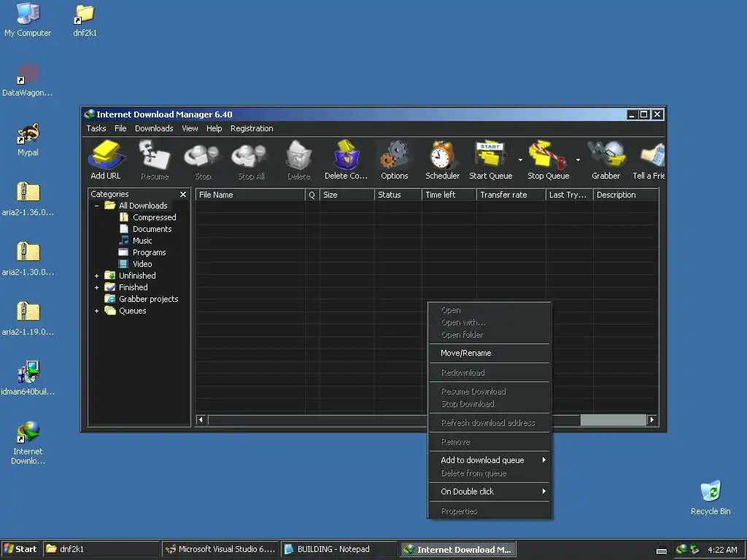Select the Documents category
This screenshot has height=560, width=747.
click(x=152, y=229)
